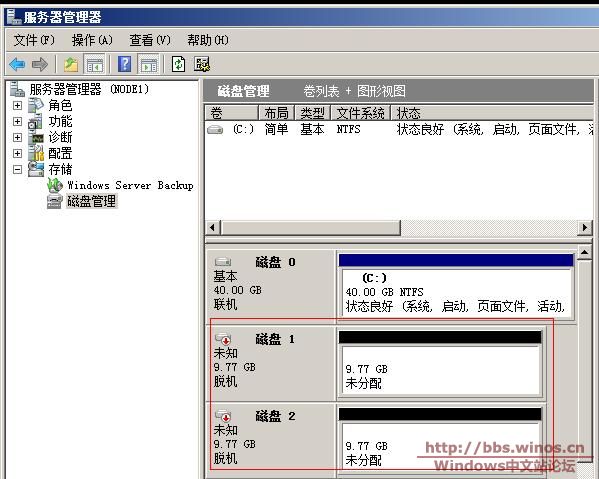This screenshot has width=599, height=479.
Task: Collapse the 存储 tree node
Action: 17,169
